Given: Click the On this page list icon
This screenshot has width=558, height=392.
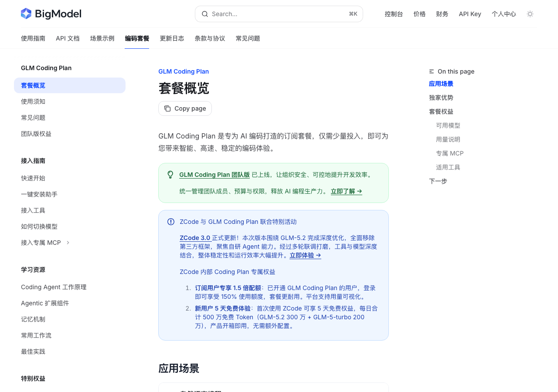Looking at the screenshot, I should (432, 71).
